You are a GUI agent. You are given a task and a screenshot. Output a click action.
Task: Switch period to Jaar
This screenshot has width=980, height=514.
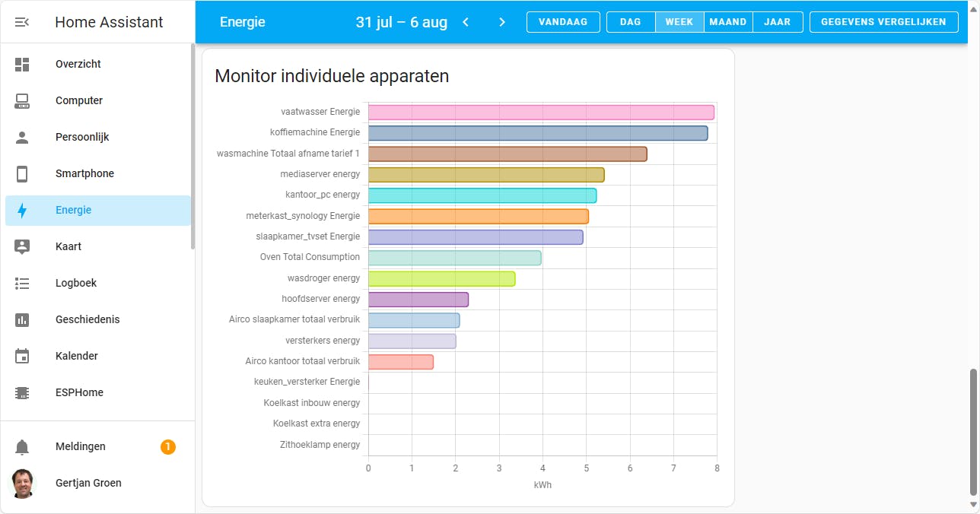(778, 22)
